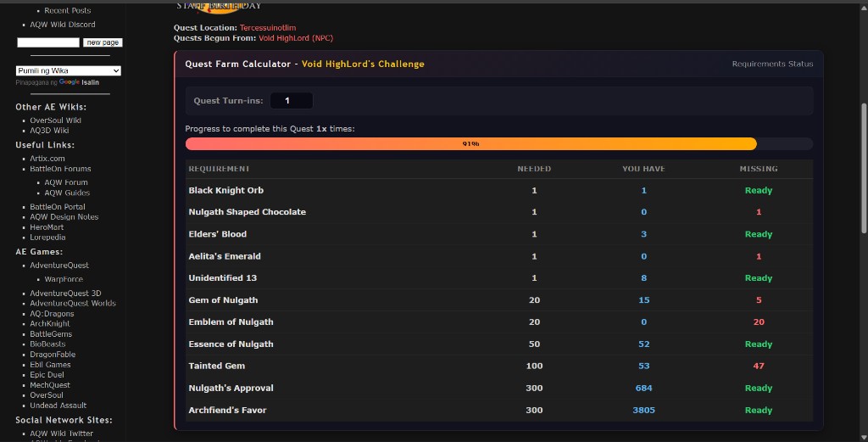Click the 47 missing value for Tainted Gem

tap(759, 366)
